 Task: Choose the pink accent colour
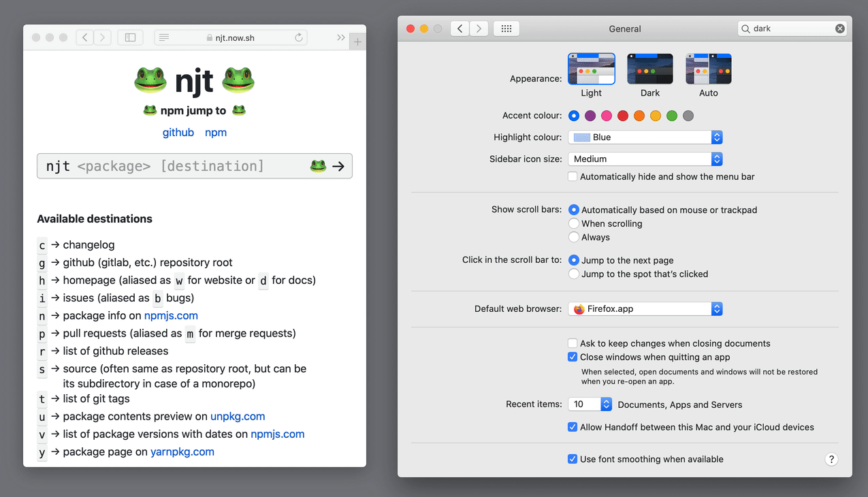tap(607, 116)
